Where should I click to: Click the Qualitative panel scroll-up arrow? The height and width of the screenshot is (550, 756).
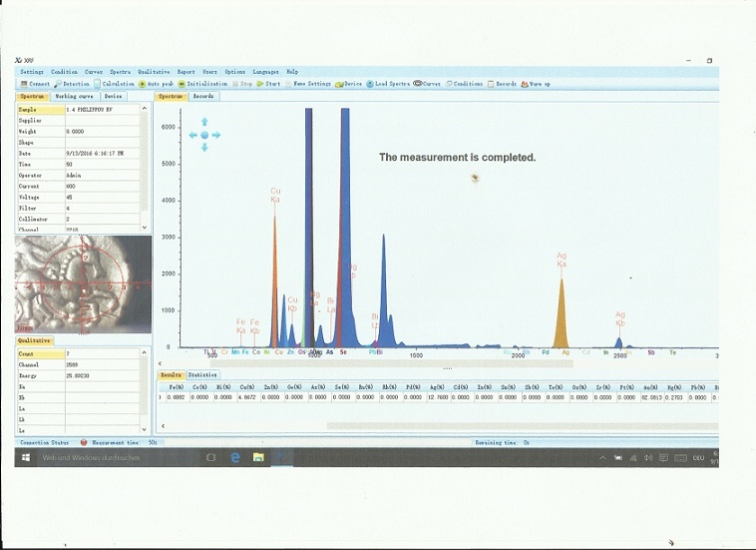[145, 353]
